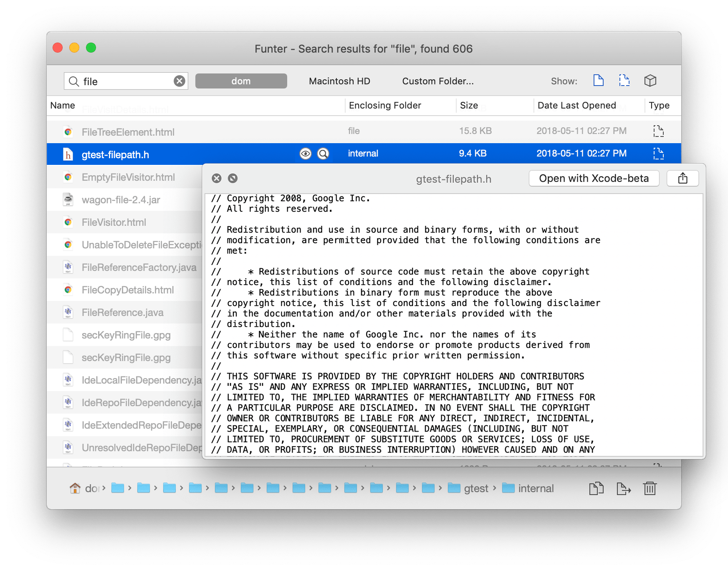Select the dom home folder scope
The width and height of the screenshot is (728, 571).
point(241,81)
